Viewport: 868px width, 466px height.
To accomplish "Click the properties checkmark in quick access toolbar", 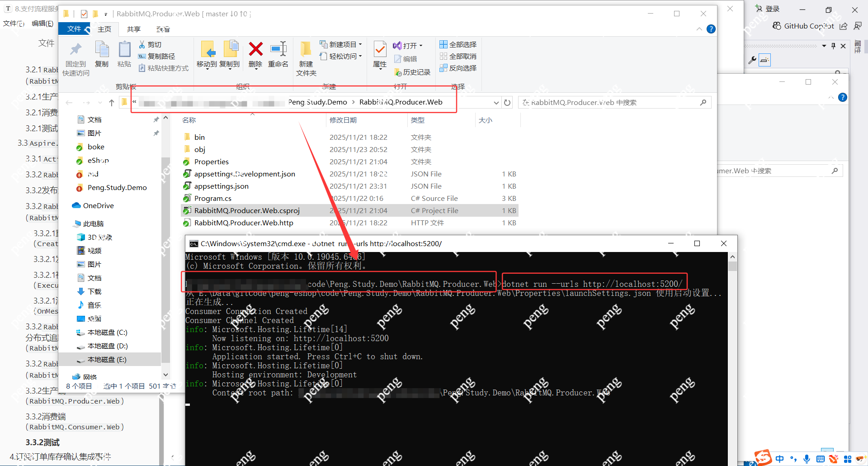I will pyautogui.click(x=84, y=14).
